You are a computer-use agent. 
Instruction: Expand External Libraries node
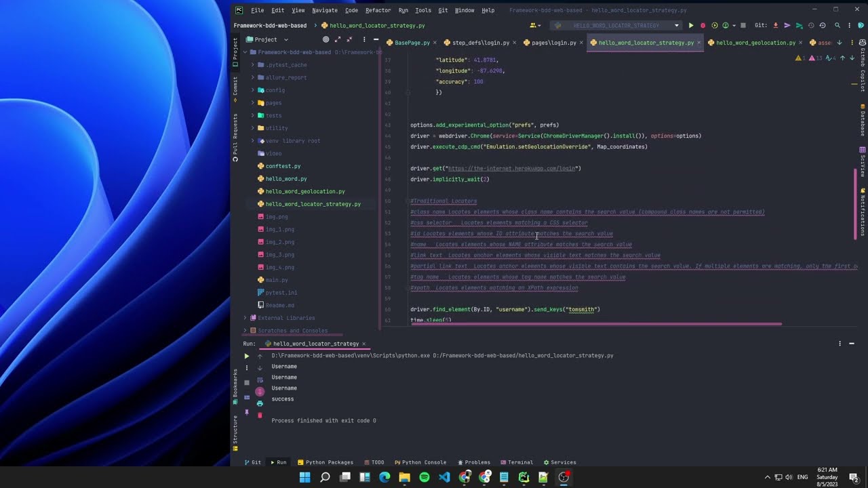[245, 318]
